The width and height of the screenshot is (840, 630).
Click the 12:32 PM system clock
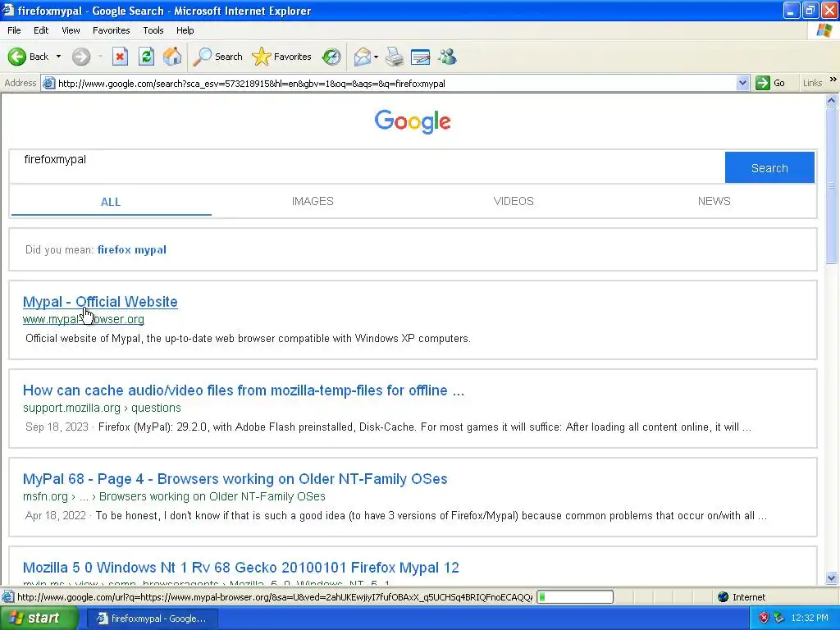(810, 618)
